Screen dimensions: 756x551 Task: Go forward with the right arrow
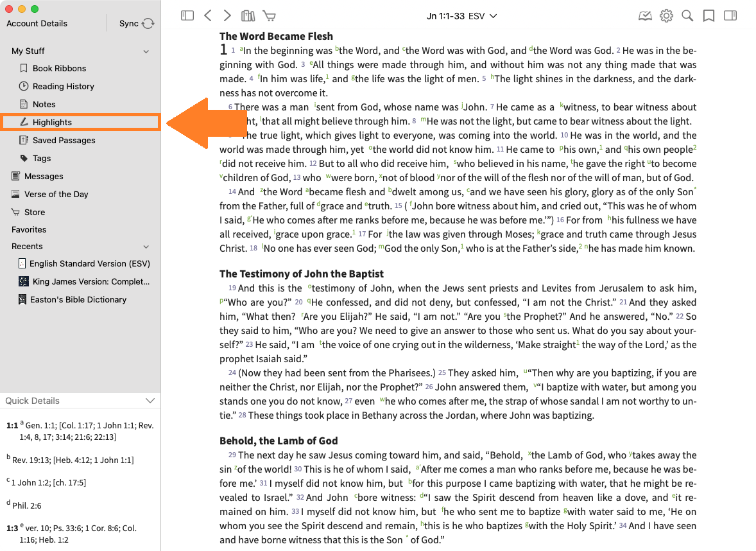(227, 16)
